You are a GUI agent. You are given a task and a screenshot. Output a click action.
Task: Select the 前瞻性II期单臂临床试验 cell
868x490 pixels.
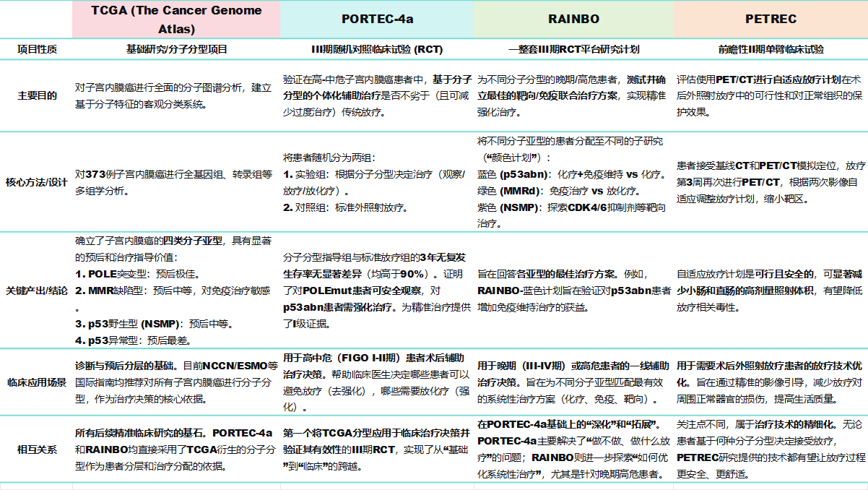point(770,49)
